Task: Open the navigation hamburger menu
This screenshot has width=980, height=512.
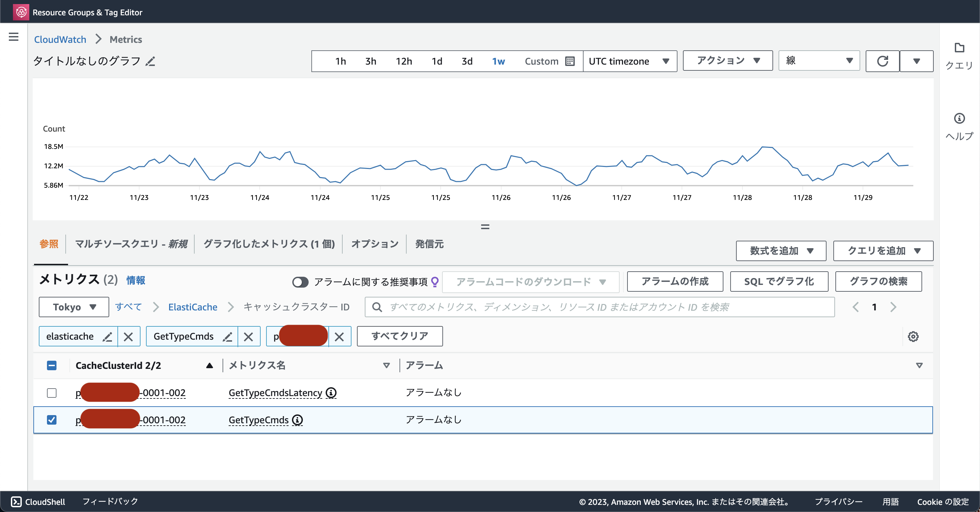Action: (13, 36)
